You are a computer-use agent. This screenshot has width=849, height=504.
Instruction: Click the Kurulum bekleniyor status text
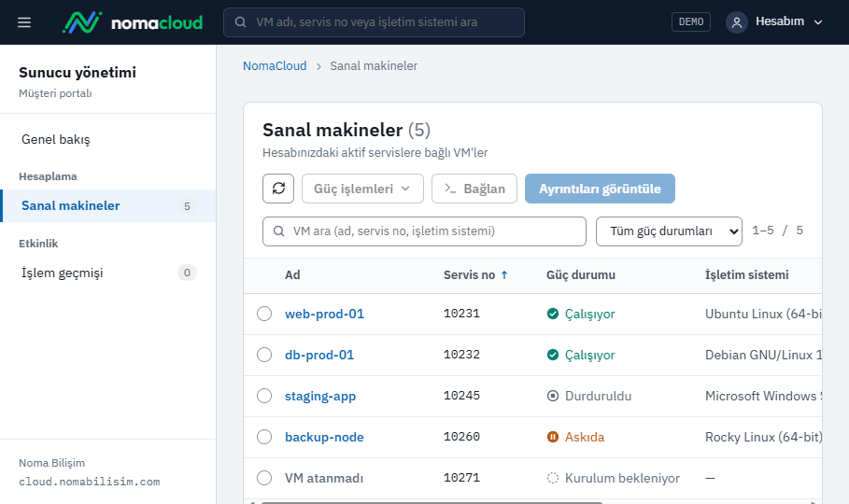tap(622, 478)
